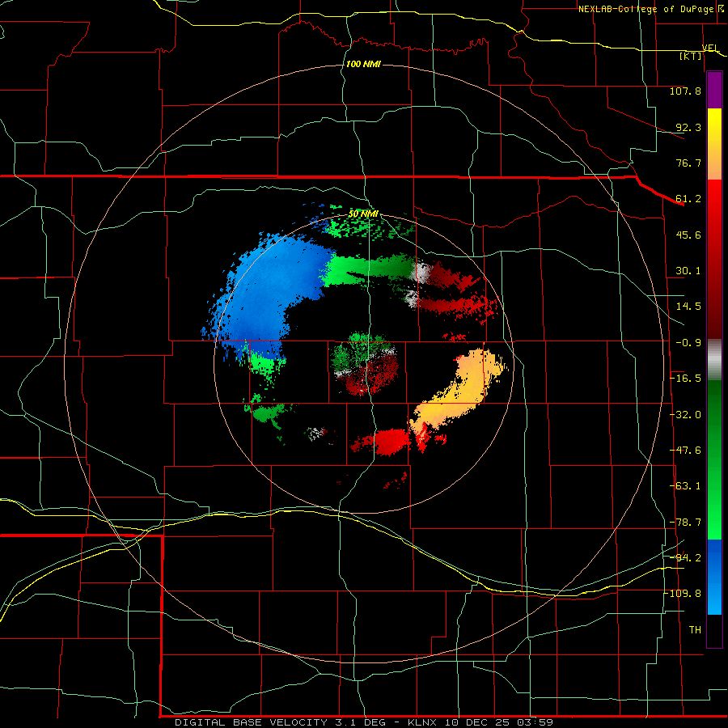Click the 30.1 scale value
The height and width of the screenshot is (728, 728).
click(x=688, y=271)
